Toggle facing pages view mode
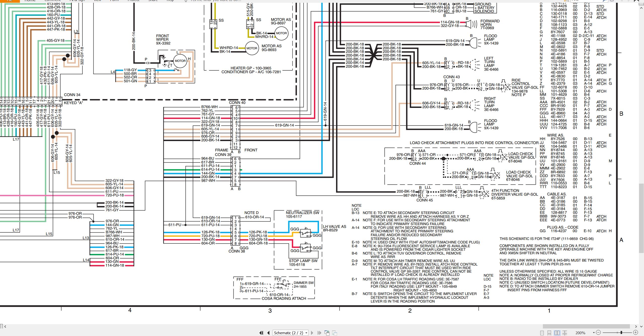 click(557, 333)
